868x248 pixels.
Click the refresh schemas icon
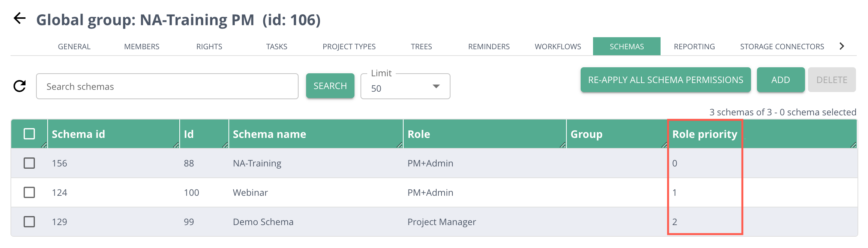(x=20, y=86)
